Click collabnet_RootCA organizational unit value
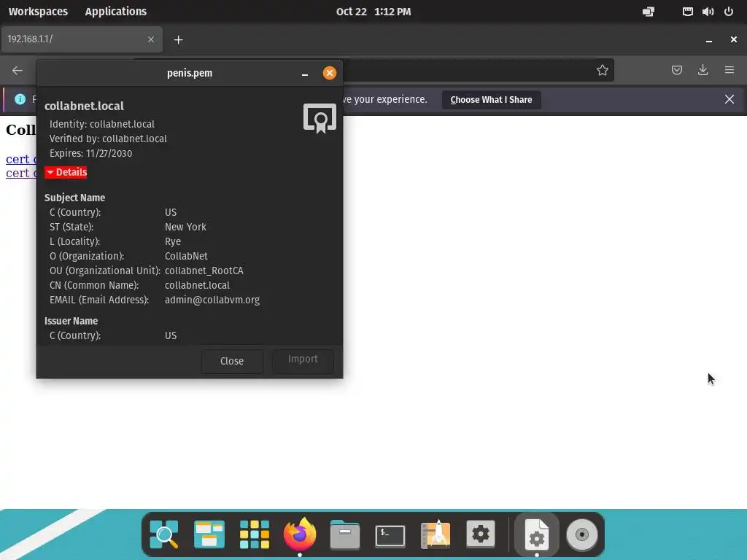This screenshot has height=560, width=747. (204, 271)
